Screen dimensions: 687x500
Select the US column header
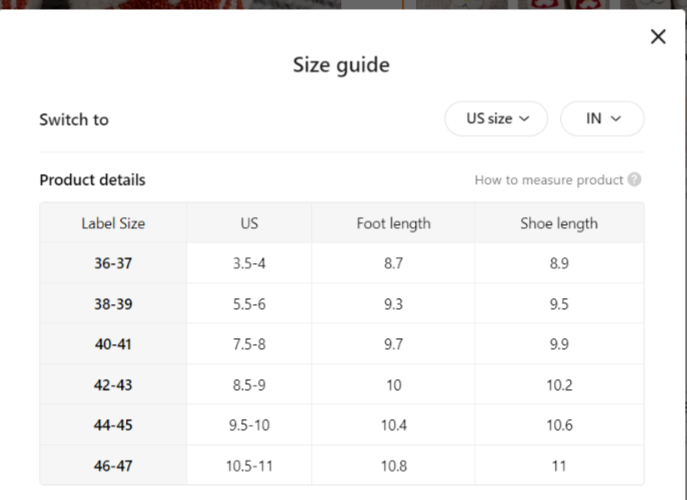[249, 223]
